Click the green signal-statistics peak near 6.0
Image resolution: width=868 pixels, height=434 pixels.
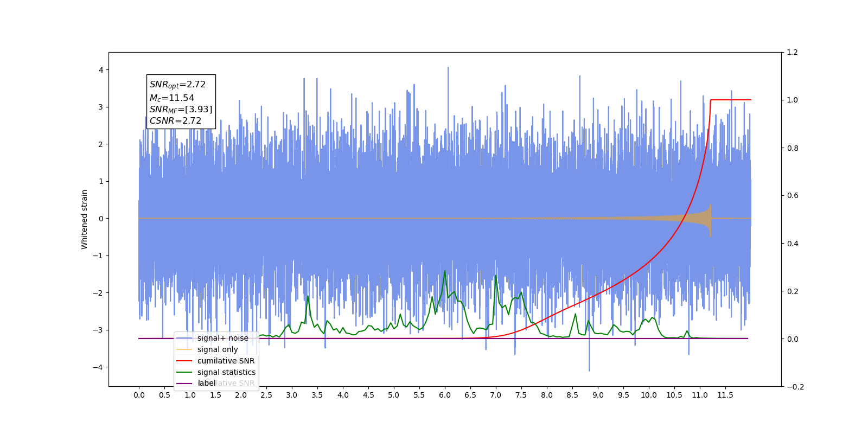[x=445, y=271]
